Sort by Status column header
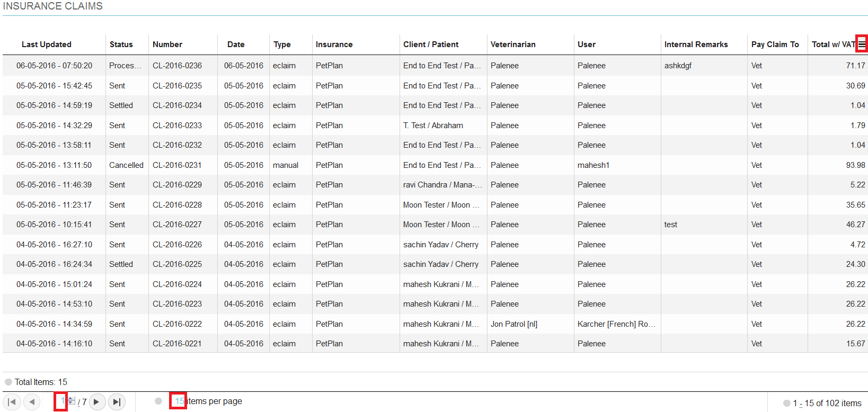The image size is (868, 412). [x=121, y=44]
